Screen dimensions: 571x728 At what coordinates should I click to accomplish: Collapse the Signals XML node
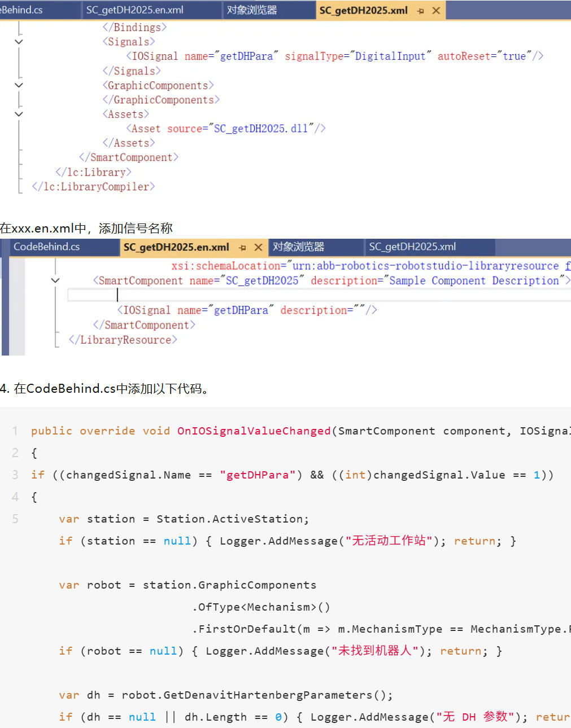coord(19,42)
